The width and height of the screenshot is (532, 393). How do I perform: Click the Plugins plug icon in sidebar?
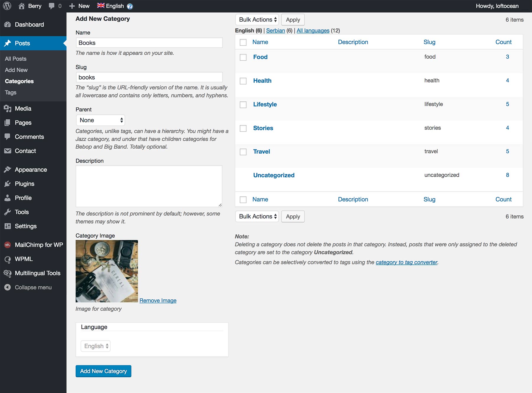click(8, 184)
